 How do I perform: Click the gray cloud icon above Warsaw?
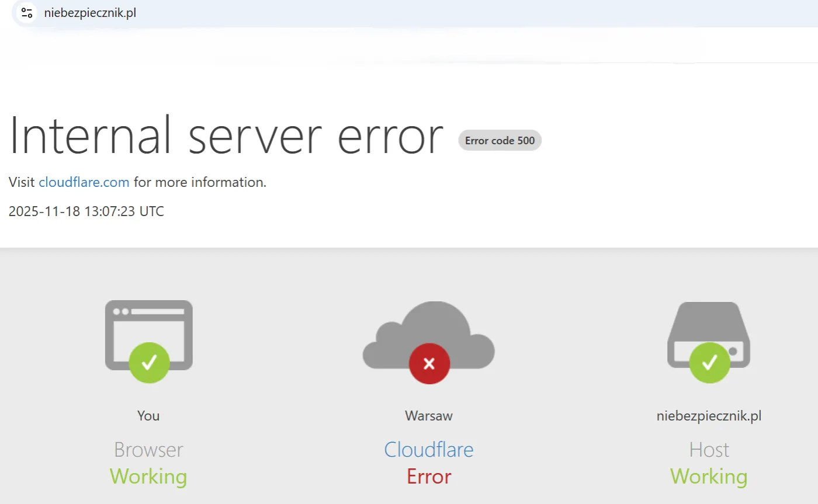pyautogui.click(x=429, y=335)
